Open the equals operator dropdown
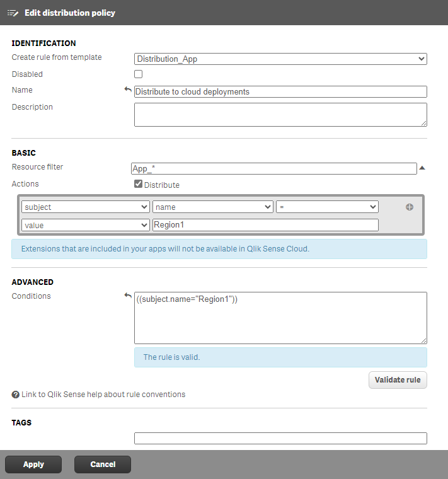Image resolution: width=448 pixels, height=479 pixels. pyautogui.click(x=326, y=207)
